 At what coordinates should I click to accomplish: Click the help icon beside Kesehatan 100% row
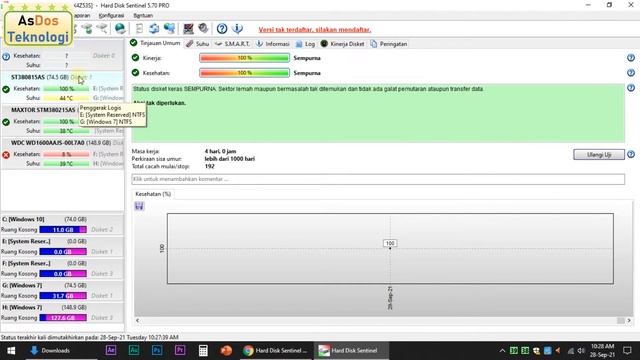(x=631, y=73)
